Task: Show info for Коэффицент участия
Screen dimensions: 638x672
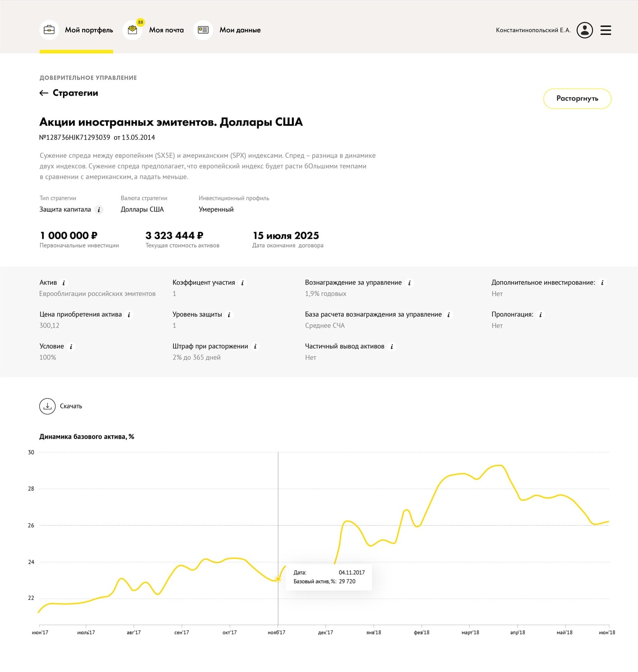Action: [x=242, y=283]
